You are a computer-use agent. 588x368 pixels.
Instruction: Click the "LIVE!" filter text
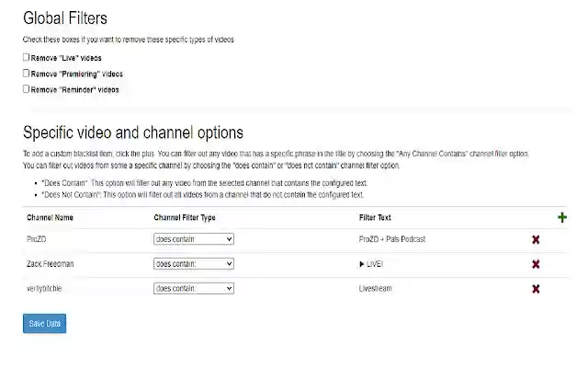coord(371,264)
